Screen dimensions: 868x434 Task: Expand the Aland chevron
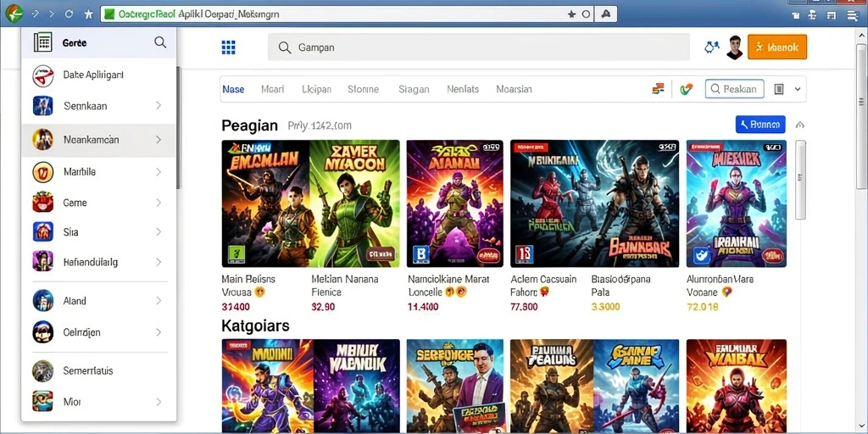pyautogui.click(x=159, y=301)
